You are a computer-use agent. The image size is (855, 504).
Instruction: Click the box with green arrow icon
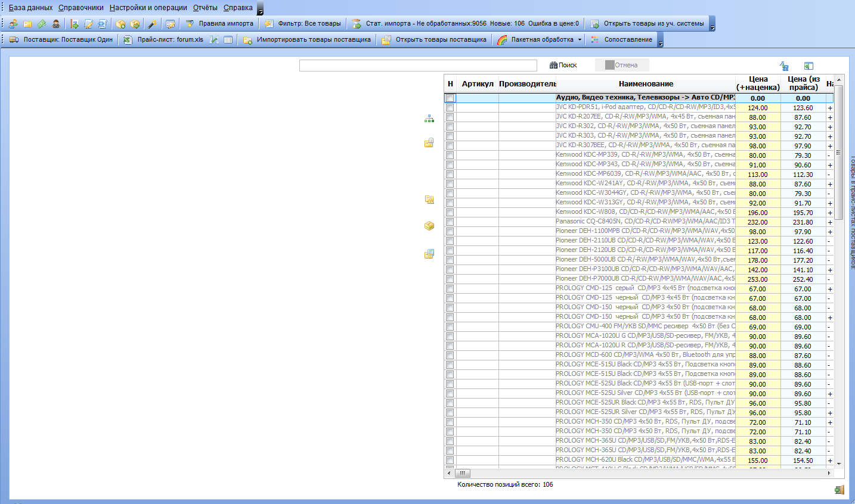[x=135, y=24]
